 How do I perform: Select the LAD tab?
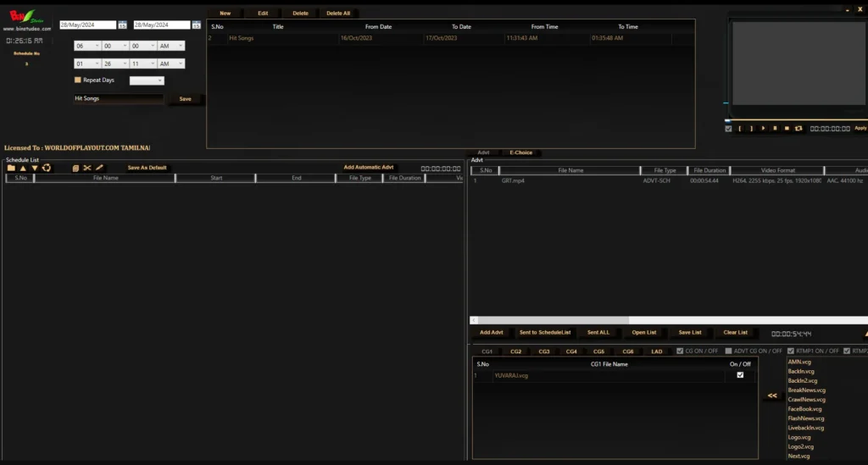coord(657,352)
